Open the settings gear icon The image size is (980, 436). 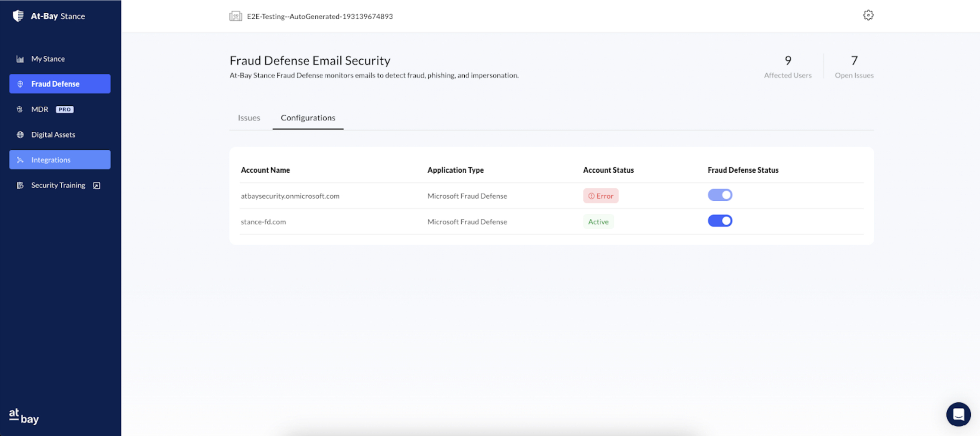tap(868, 16)
